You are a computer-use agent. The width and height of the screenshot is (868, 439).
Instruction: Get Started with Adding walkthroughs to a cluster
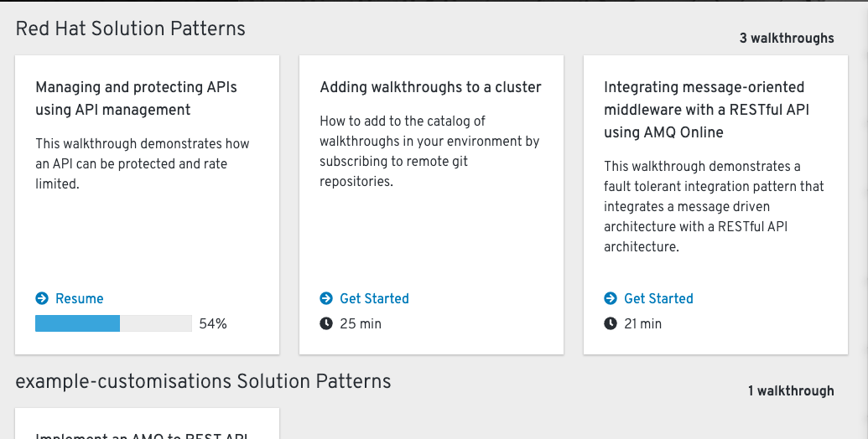click(374, 299)
